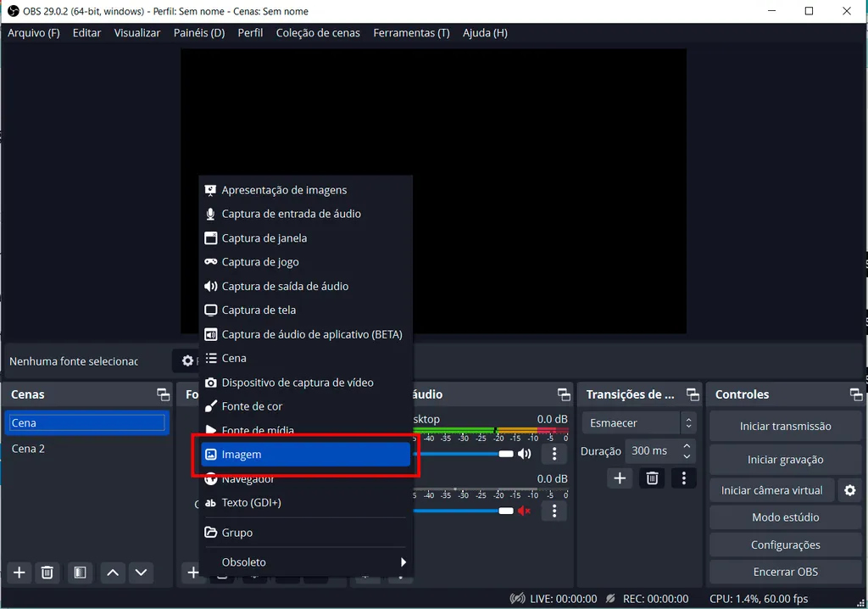Click Encerrar OBS button

[786, 572]
